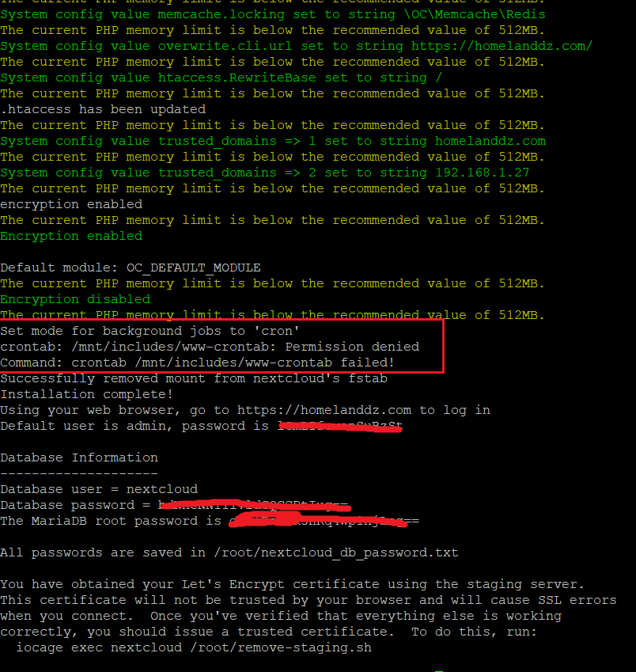Click 'Successfully removed mount from nextcloud's fstab'
636x672 pixels.
point(194,378)
